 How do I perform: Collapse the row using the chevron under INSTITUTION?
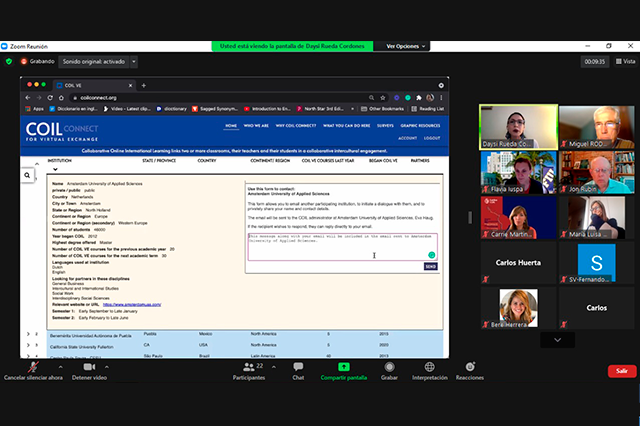55,169
